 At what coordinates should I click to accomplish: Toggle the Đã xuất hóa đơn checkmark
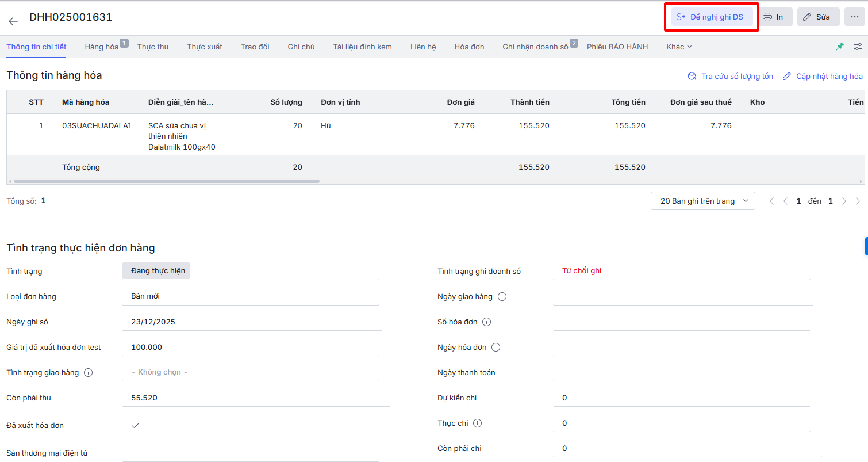click(136, 426)
